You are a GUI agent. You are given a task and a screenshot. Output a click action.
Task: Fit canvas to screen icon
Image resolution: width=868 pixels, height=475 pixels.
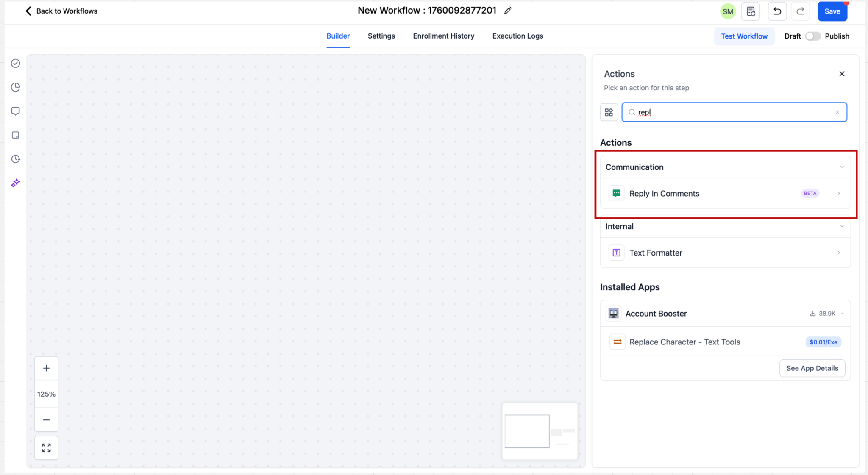click(x=46, y=448)
